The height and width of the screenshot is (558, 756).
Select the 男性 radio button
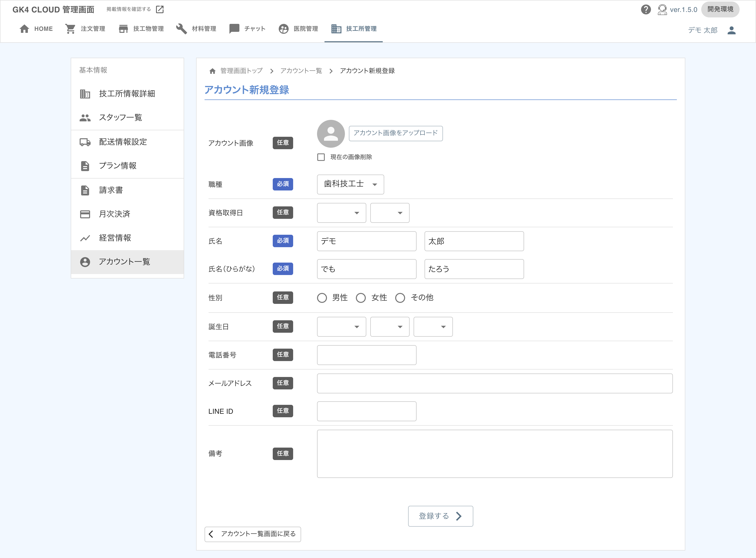click(x=322, y=298)
